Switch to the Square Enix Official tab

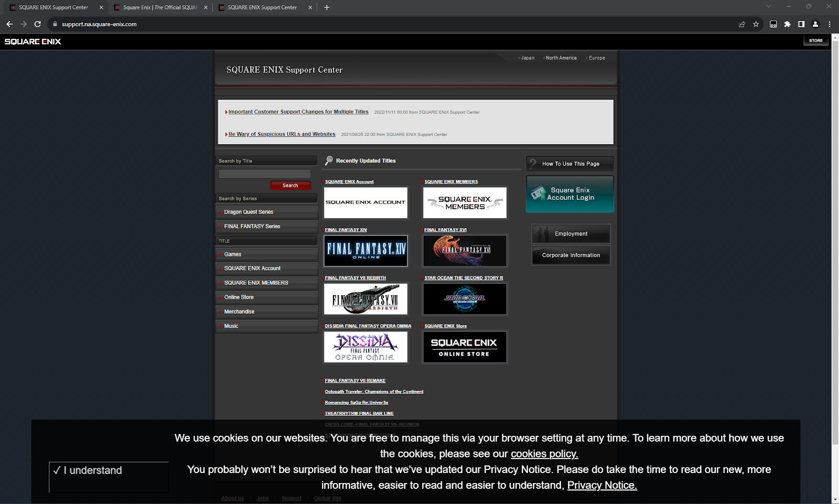click(160, 7)
